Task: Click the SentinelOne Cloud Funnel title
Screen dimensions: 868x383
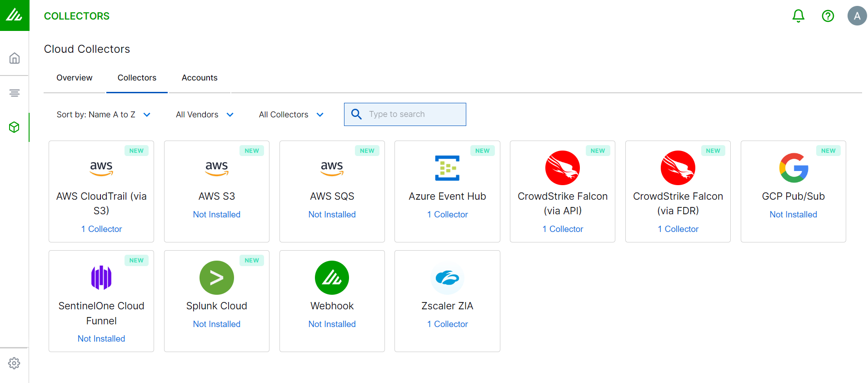Action: click(x=101, y=313)
